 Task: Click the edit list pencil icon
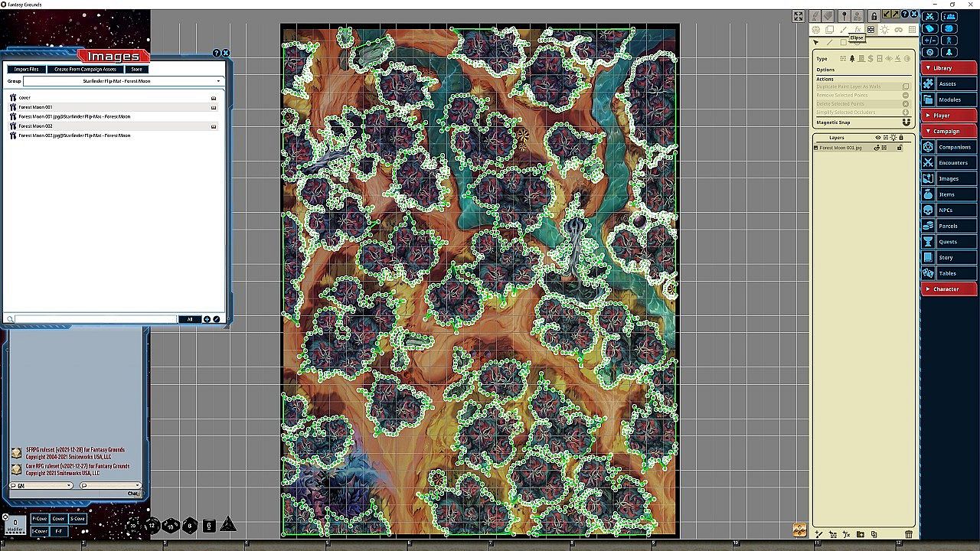click(217, 319)
